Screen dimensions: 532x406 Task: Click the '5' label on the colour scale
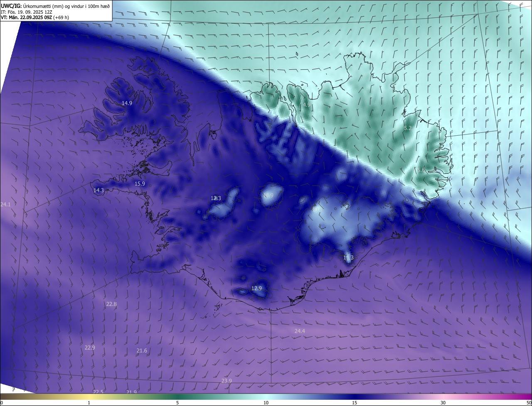click(x=177, y=403)
